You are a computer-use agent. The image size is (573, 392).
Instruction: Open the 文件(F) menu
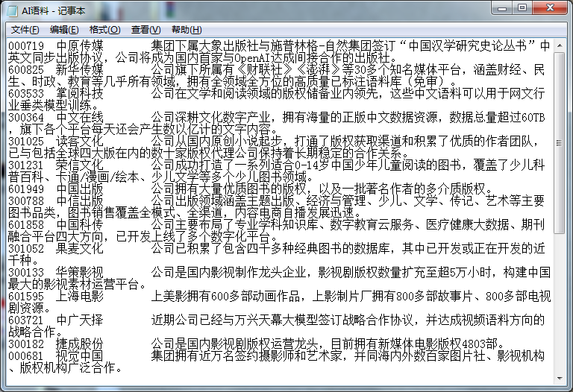point(25,30)
